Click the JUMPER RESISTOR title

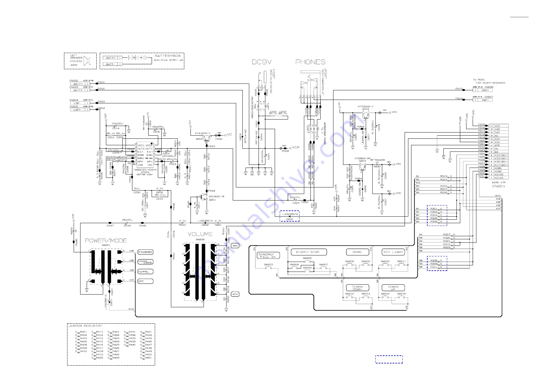coord(85,326)
